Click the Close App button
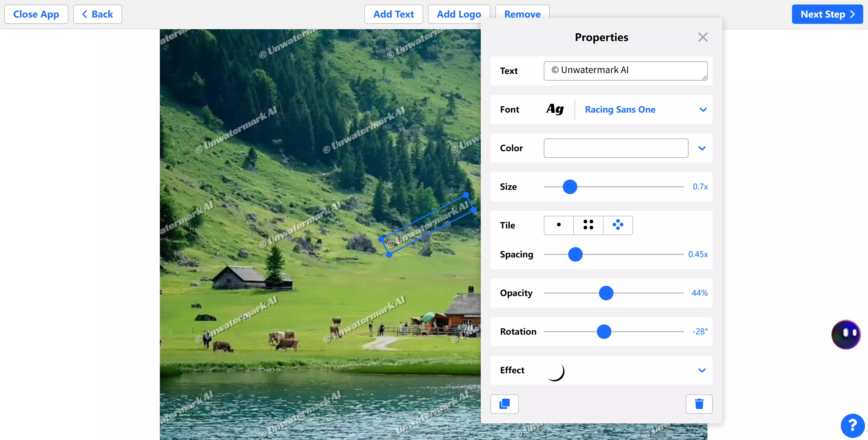The width and height of the screenshot is (868, 440). tap(36, 14)
